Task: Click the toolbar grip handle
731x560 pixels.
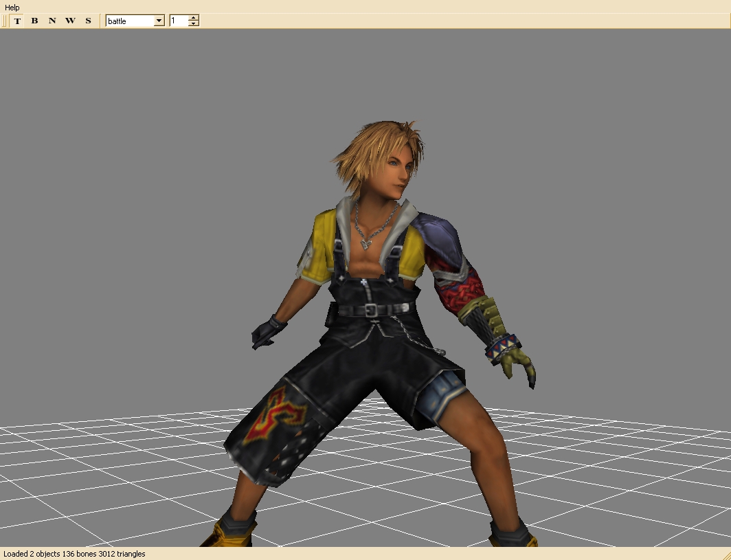Action: (5, 21)
